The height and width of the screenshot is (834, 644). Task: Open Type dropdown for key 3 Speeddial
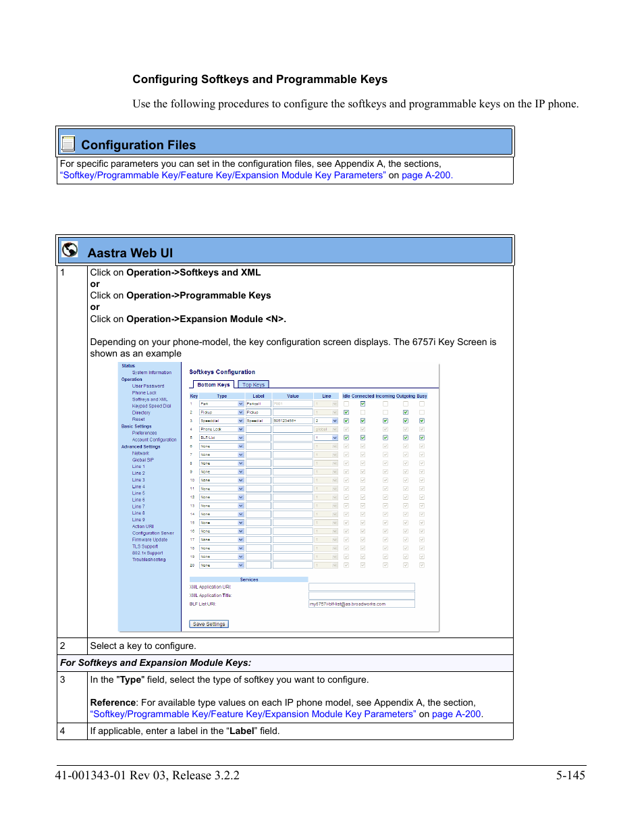pos(221,421)
